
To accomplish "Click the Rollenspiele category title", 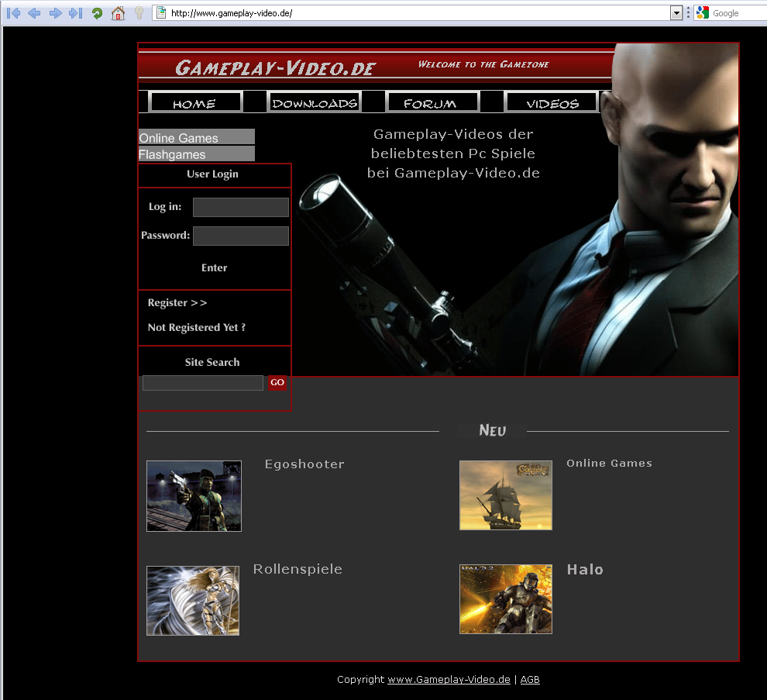I will pyautogui.click(x=298, y=569).
